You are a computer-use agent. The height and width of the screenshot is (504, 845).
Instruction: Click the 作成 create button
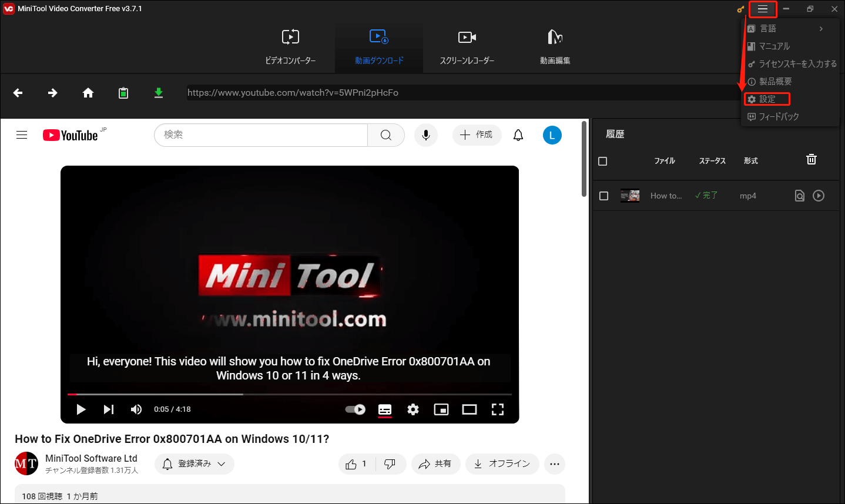(x=477, y=135)
